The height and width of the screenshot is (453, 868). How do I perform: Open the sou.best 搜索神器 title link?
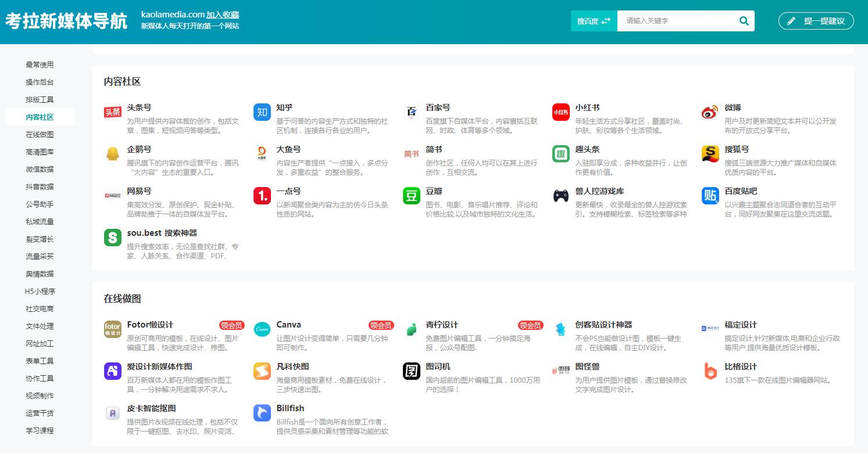(x=162, y=233)
